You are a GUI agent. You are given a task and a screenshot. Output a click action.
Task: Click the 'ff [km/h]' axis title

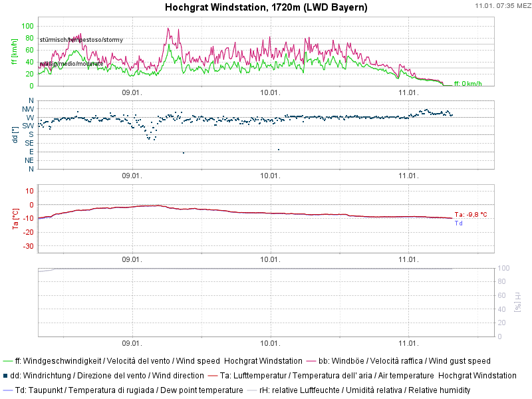pyautogui.click(x=15, y=52)
